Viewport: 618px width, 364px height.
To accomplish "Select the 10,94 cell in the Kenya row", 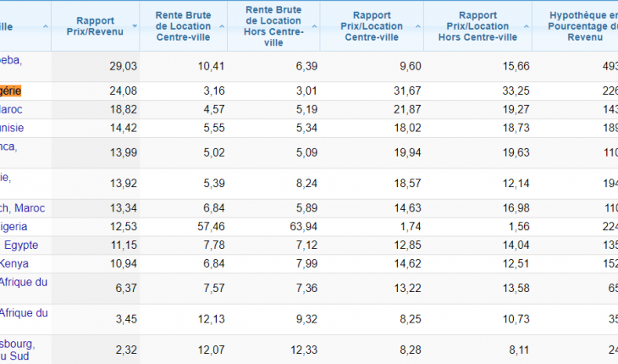I will point(123,263).
